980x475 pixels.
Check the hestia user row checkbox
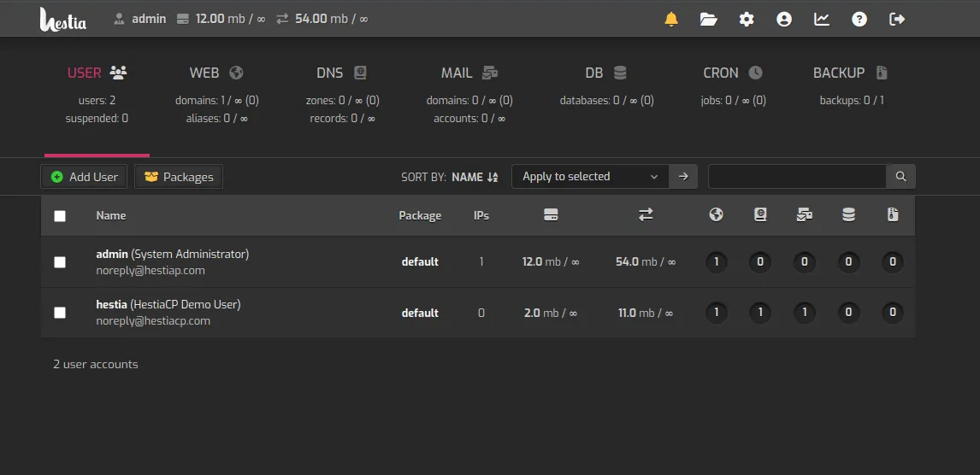[60, 313]
